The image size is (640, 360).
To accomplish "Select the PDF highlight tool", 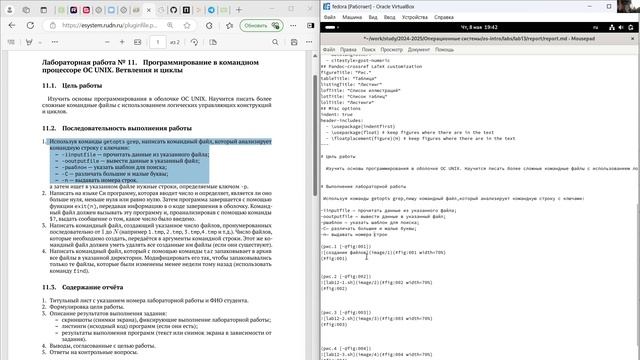I will click(x=29, y=42).
